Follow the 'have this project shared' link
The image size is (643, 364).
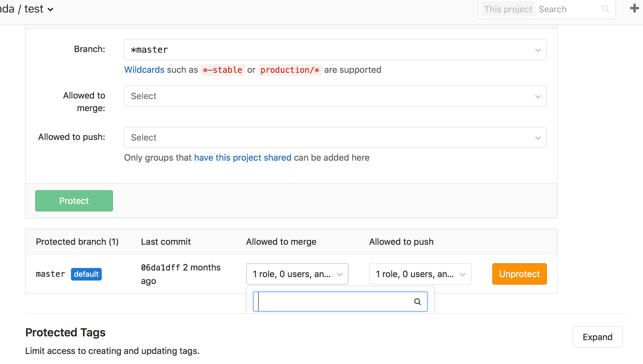pyautogui.click(x=242, y=158)
